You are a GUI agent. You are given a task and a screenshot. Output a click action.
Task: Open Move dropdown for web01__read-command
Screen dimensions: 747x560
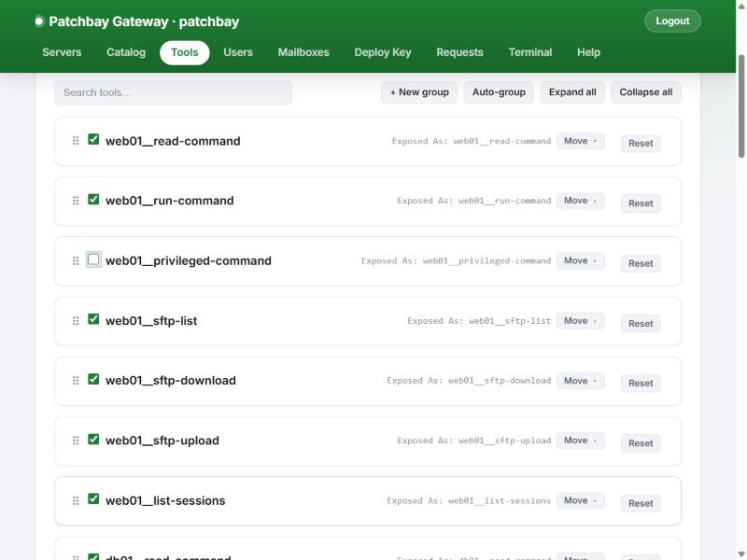(580, 141)
